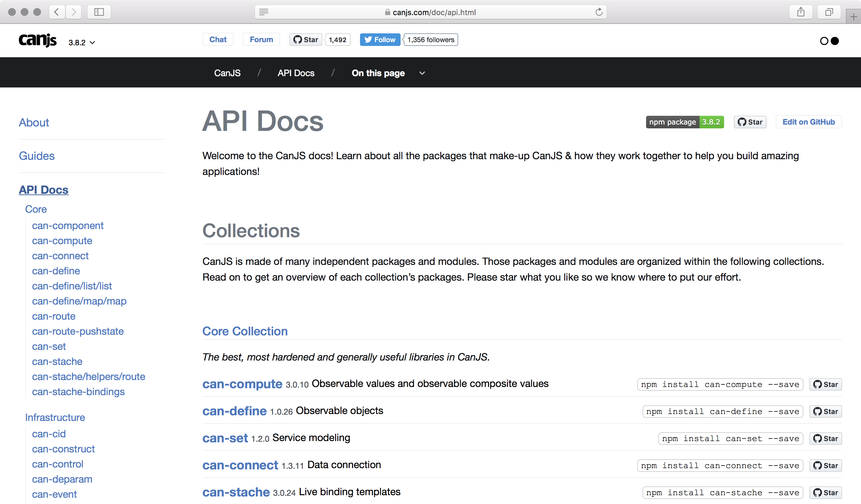
Task: Click the Twitter Follow button
Action: [x=380, y=40]
